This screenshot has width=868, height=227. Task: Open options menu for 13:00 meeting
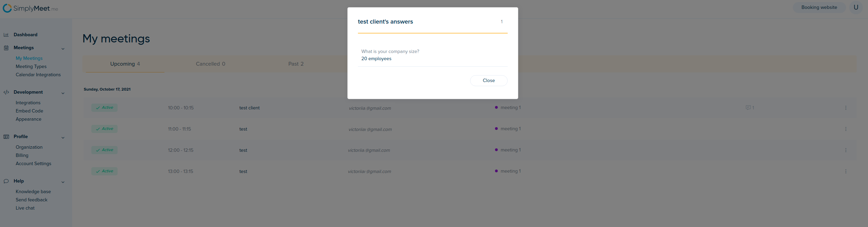pos(845,172)
